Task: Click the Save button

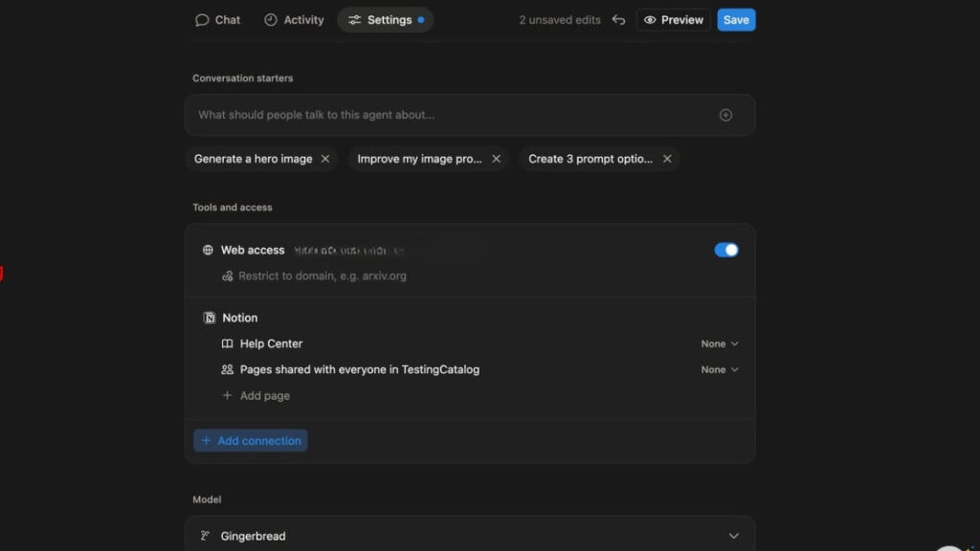Action: (x=736, y=19)
